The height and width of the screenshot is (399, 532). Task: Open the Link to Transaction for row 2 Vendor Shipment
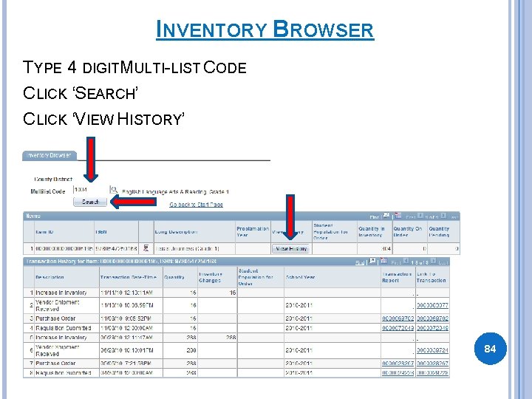click(x=432, y=305)
